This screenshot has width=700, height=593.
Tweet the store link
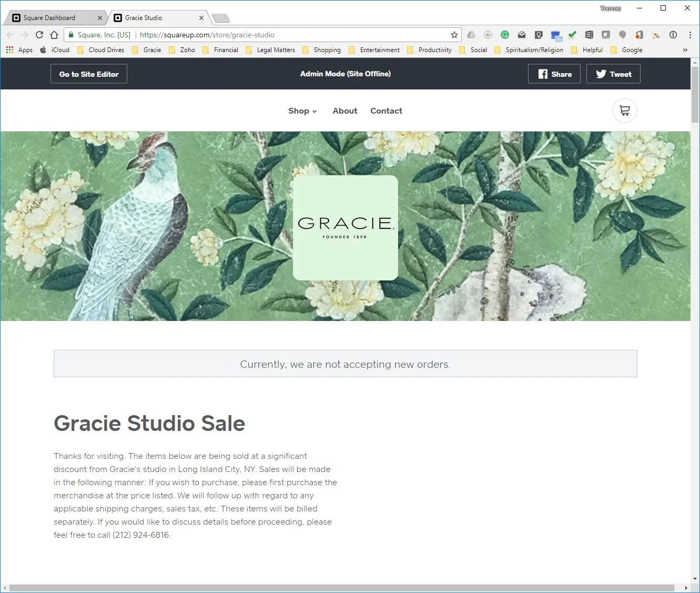coord(613,74)
